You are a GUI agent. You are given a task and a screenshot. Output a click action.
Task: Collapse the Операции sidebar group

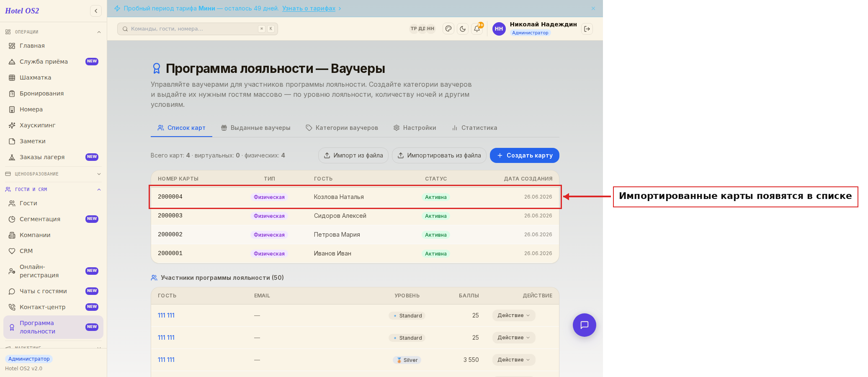[x=53, y=32]
